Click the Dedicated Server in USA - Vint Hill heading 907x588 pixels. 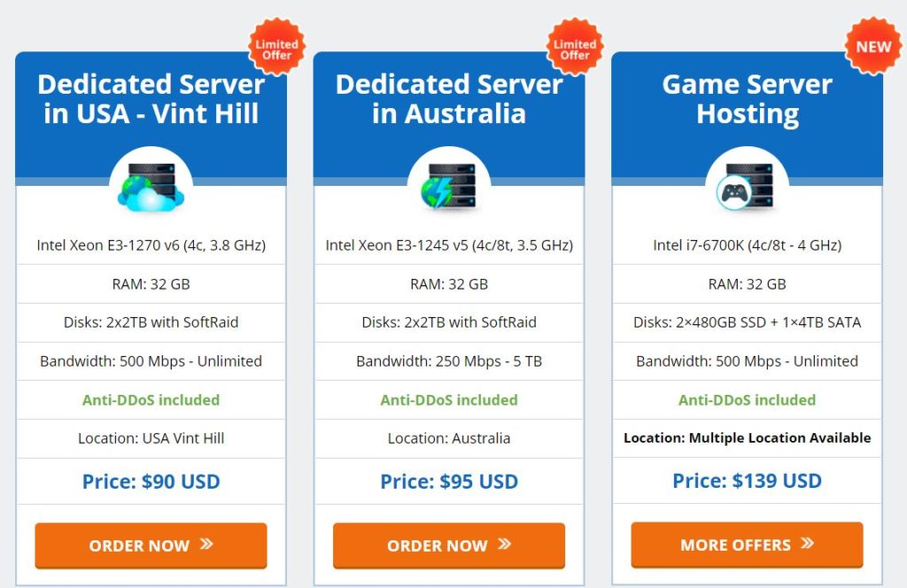coord(151,99)
